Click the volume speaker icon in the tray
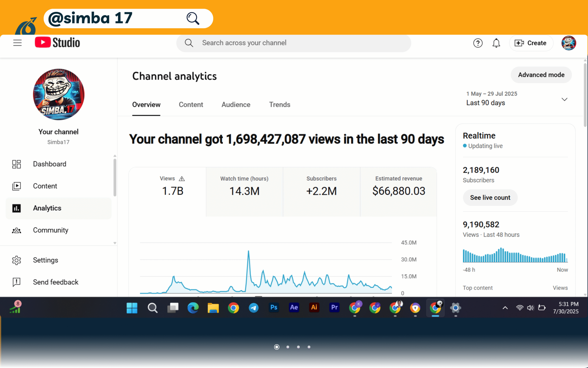This screenshot has width=588, height=368. point(530,308)
